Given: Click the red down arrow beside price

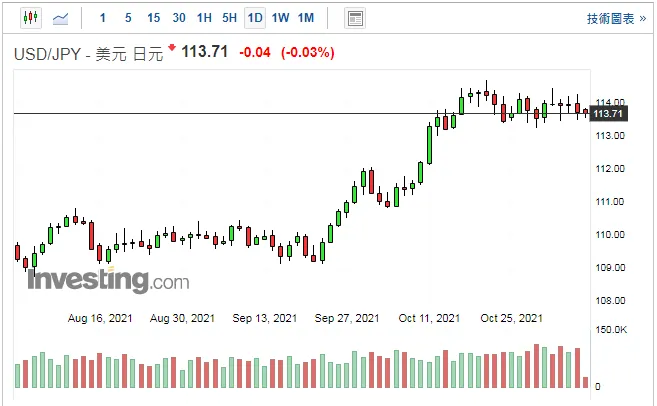Looking at the screenshot, I should [x=172, y=47].
